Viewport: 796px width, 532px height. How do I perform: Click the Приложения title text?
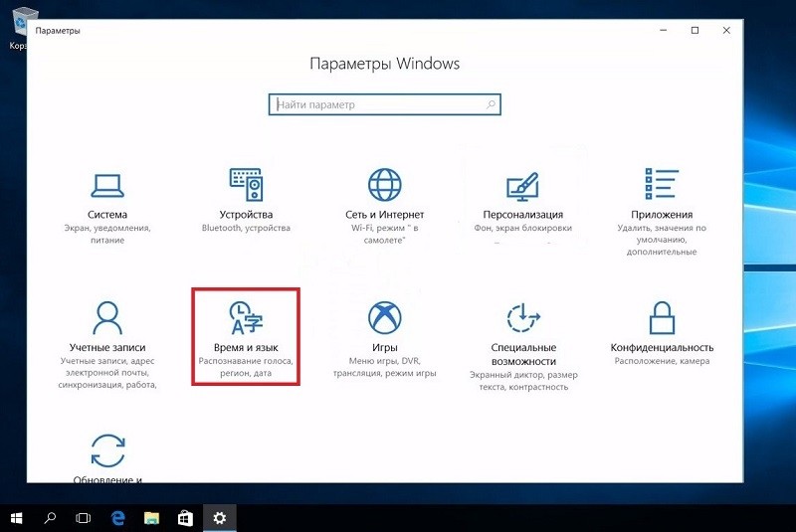(x=662, y=215)
